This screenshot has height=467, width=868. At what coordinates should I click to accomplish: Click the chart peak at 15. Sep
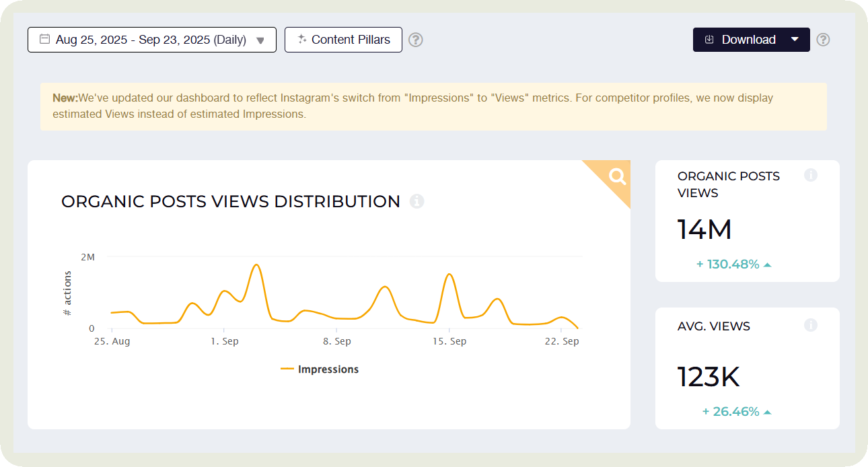(x=449, y=274)
